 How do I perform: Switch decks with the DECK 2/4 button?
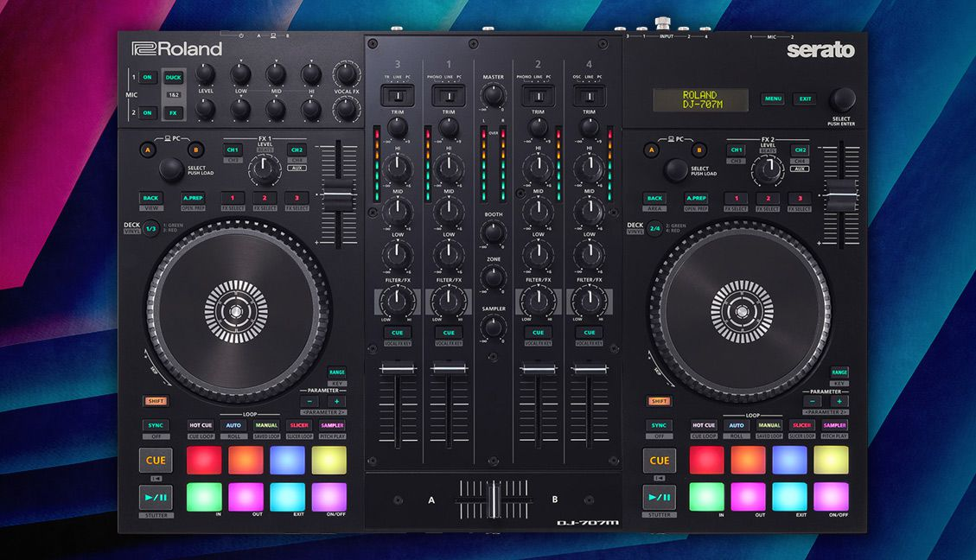click(654, 229)
